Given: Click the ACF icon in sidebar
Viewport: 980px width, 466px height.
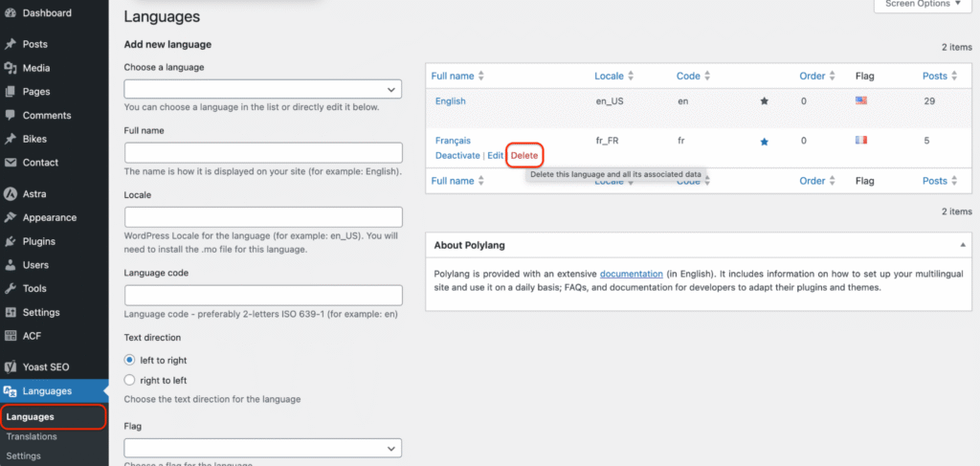Looking at the screenshot, I should (10, 336).
